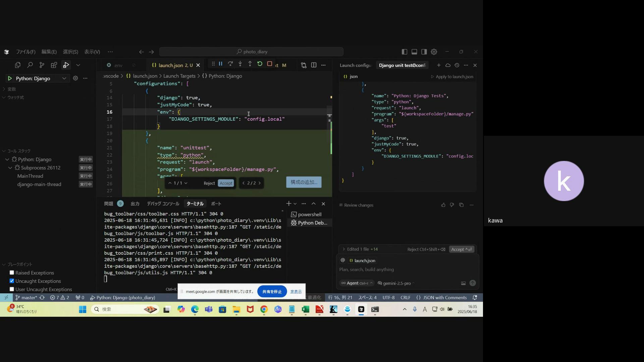Restart the debug session
Viewport: 644px width, 362px height.
click(x=260, y=64)
